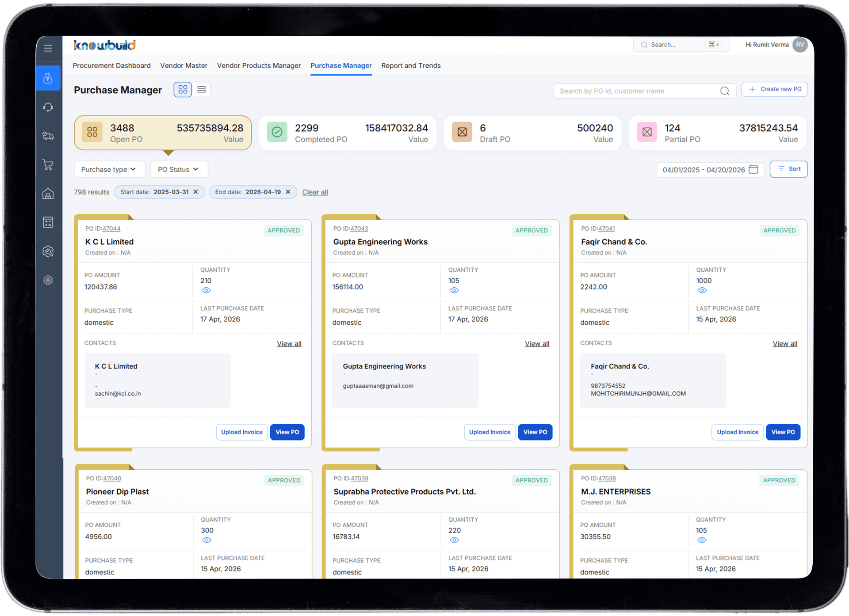The height and width of the screenshot is (616, 849).
Task: Show quantity details for Faqir Chand & Co.
Action: (702, 290)
